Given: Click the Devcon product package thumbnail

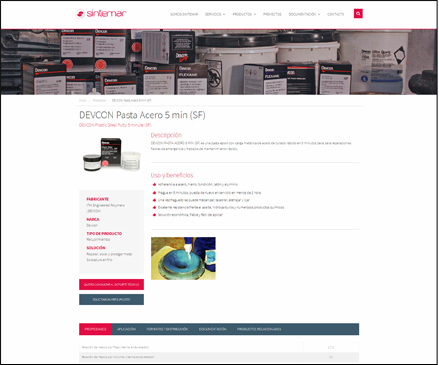Looking at the screenshot, I should click(x=112, y=155).
